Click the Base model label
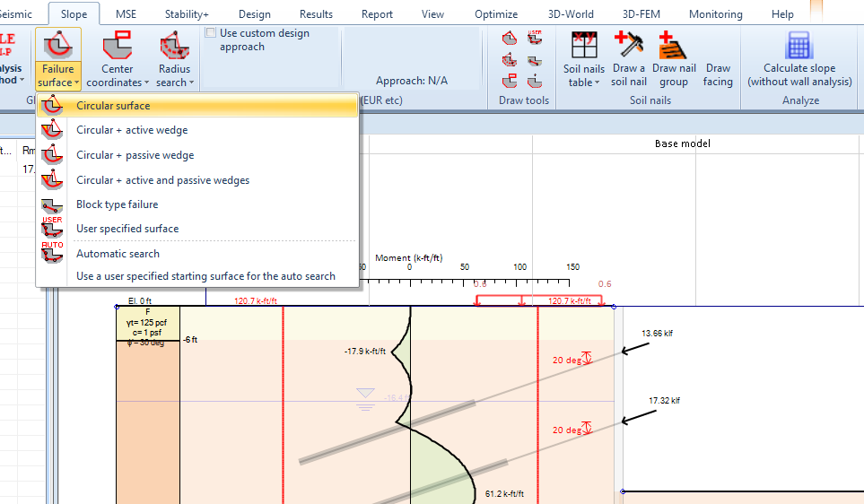This screenshot has width=864, height=504. click(682, 143)
